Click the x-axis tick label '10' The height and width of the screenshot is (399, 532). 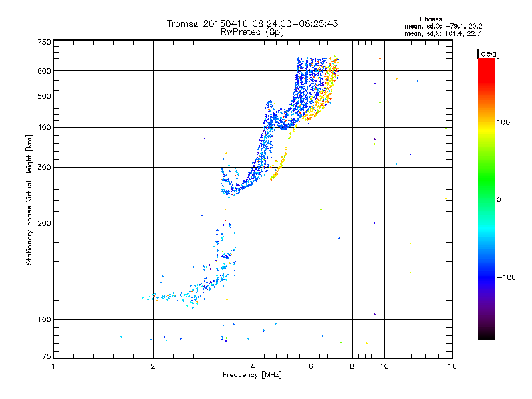pos(384,366)
